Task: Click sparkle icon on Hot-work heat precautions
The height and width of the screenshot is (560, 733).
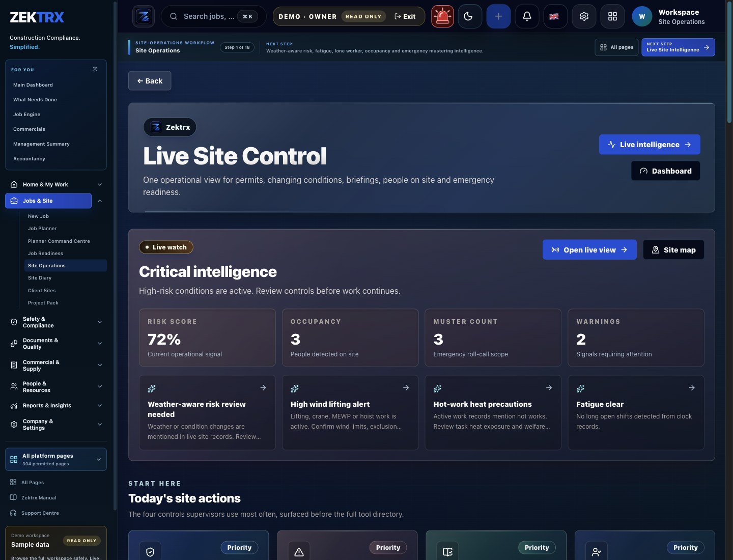Action: pos(438,388)
